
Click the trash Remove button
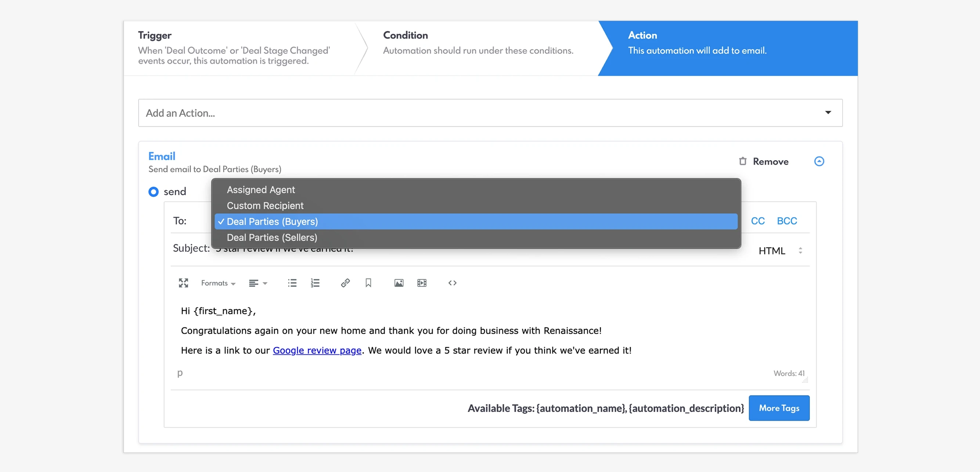pyautogui.click(x=764, y=161)
